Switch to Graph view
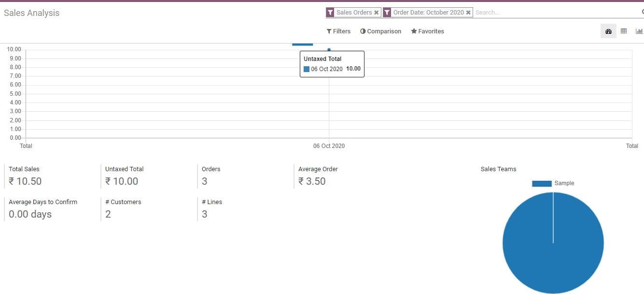Image resolution: width=644 pixels, height=294 pixels. pos(639,30)
